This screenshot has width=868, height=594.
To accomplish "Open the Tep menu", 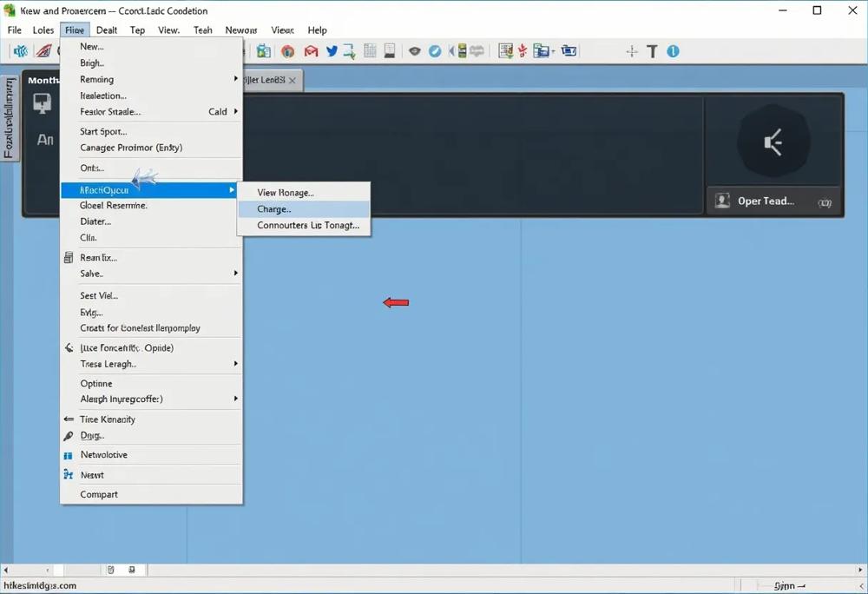I will coord(137,30).
